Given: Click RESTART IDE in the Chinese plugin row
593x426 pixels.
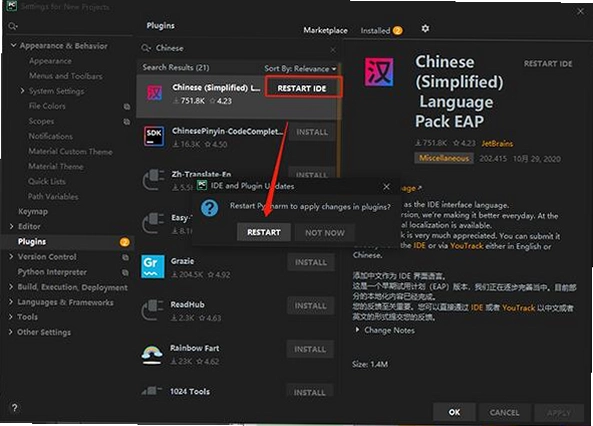Looking at the screenshot, I should 302,88.
